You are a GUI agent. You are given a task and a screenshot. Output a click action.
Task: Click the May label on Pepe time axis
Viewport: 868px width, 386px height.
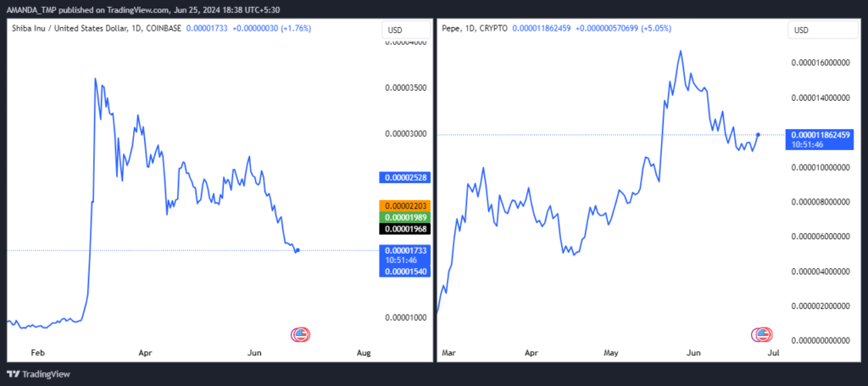pyautogui.click(x=611, y=352)
